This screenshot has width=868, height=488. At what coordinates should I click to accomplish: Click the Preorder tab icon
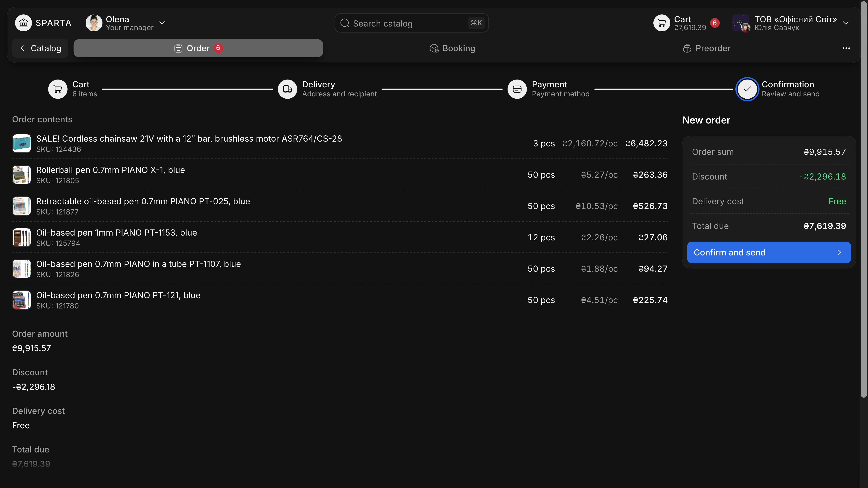click(687, 48)
